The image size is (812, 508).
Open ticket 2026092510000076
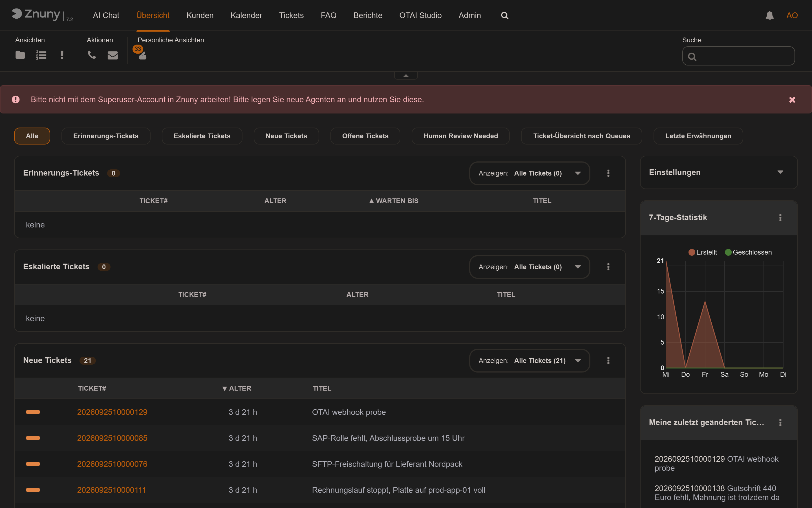point(112,464)
